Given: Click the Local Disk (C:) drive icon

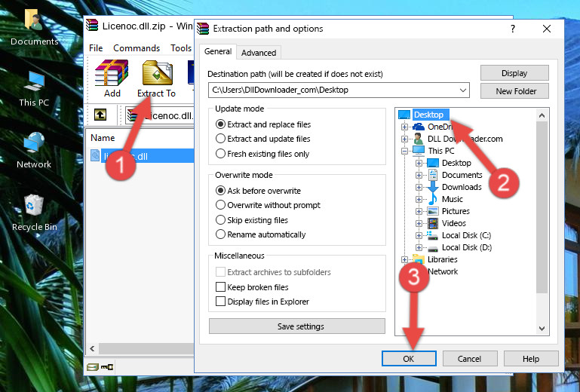Looking at the screenshot, I should (432, 235).
